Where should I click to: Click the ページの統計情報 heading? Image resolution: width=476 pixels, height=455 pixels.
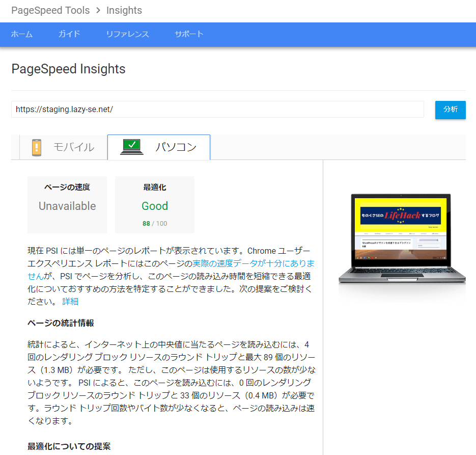click(x=61, y=323)
